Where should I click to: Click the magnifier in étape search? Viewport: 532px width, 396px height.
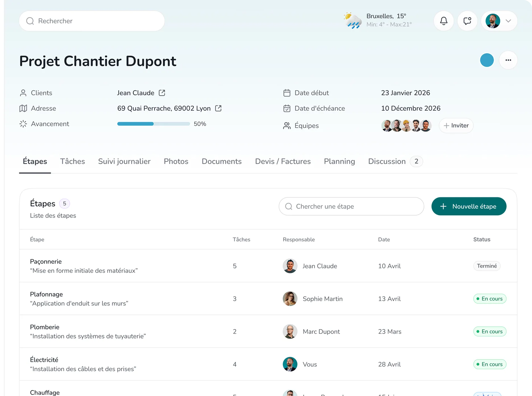pos(289,206)
